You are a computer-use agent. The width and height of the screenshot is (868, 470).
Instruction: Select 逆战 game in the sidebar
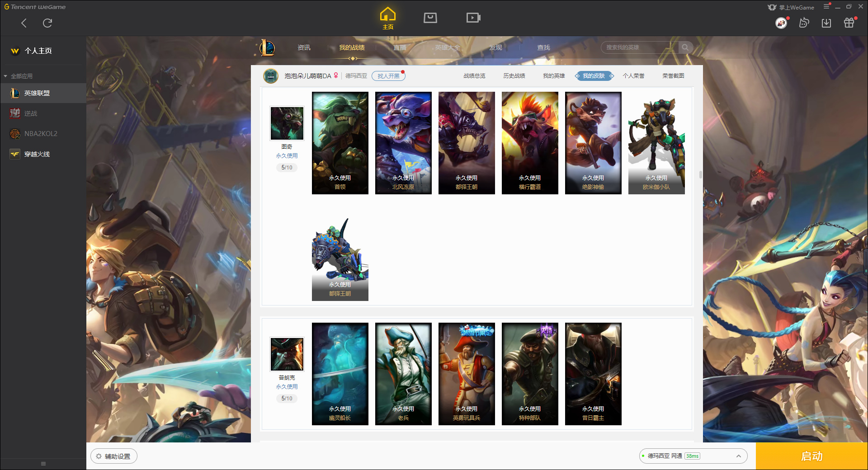[x=43, y=113]
